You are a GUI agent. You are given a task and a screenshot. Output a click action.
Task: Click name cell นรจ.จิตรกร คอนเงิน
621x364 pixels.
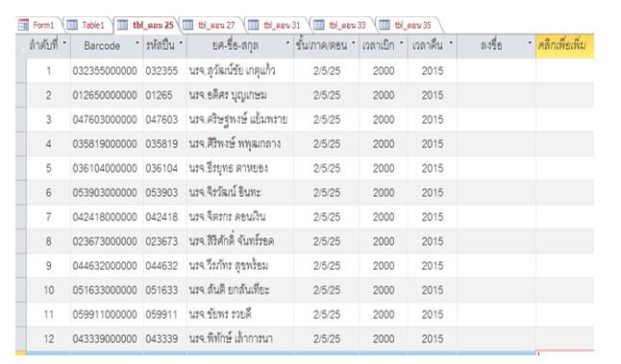[x=240, y=217]
